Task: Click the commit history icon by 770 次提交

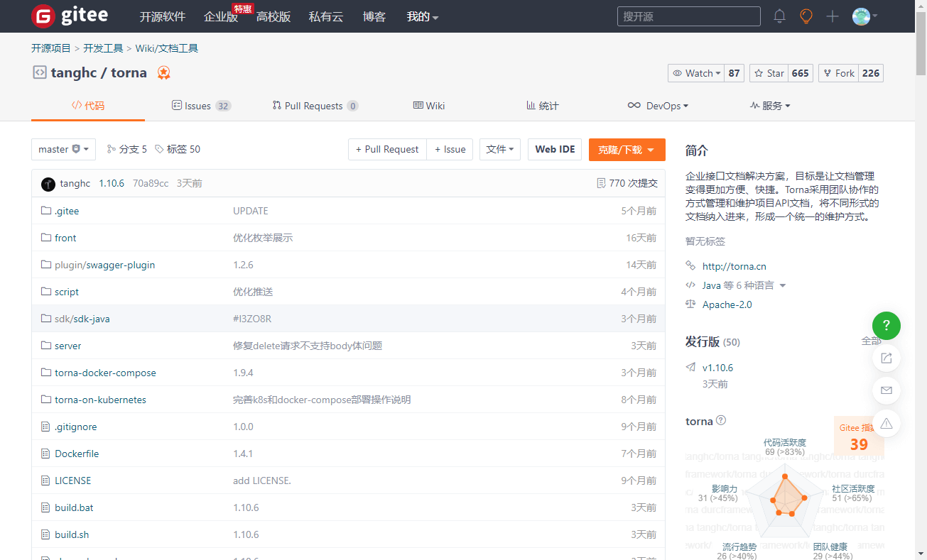Action: coord(601,183)
